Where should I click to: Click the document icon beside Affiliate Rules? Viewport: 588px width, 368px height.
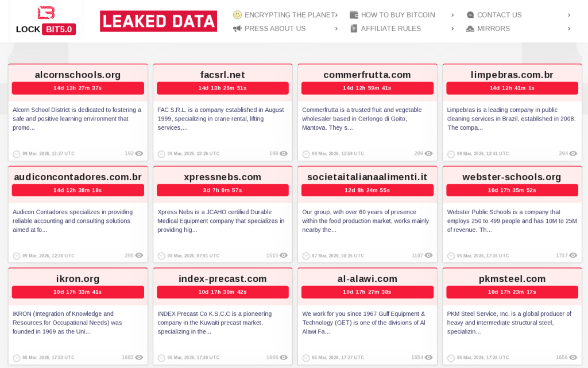point(354,29)
